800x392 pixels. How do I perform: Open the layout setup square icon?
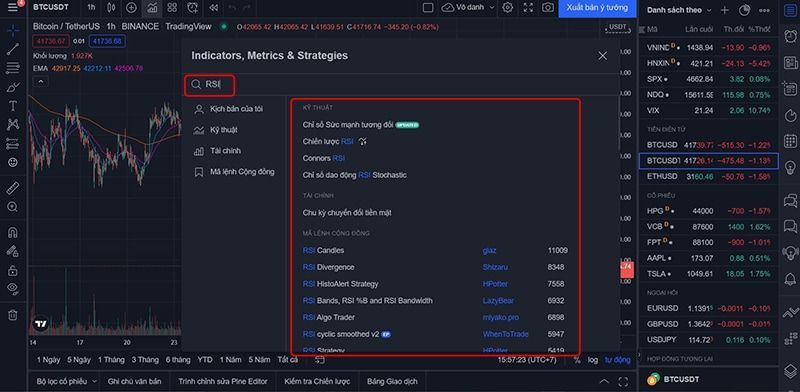tap(428, 7)
